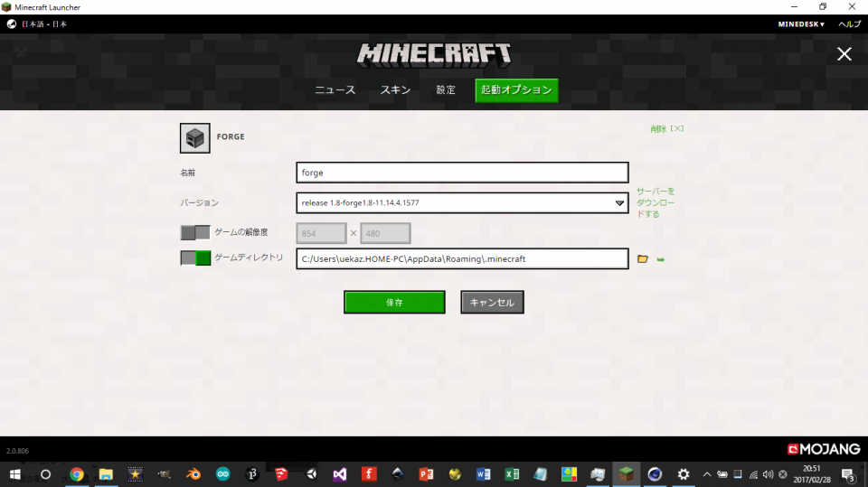Open Unity from taskbar
The image size is (868, 487).
311,474
